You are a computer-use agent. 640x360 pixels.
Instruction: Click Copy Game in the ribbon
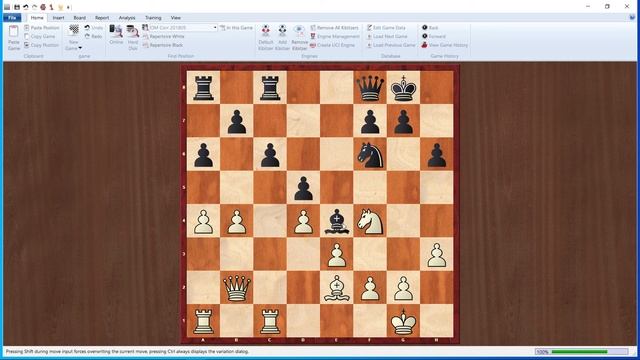[x=39, y=36]
